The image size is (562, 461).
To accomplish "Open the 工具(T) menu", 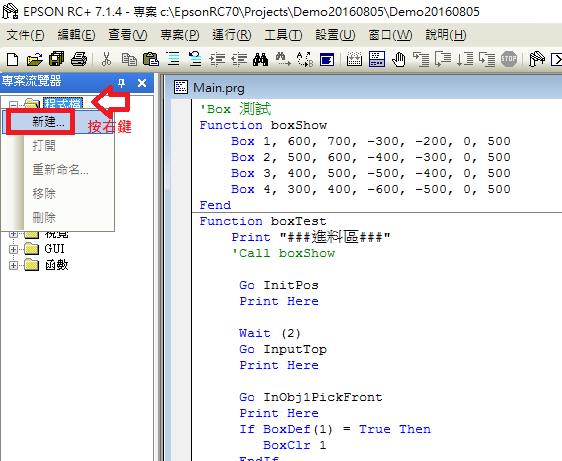I will 283,35.
